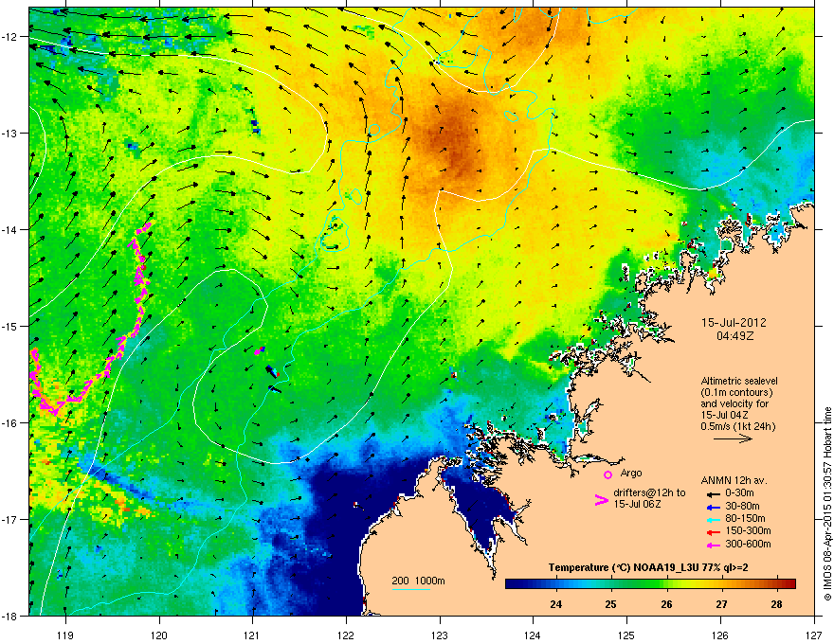The height and width of the screenshot is (644, 834).
Task: Click the time label 04:49Z
Action: click(x=735, y=336)
